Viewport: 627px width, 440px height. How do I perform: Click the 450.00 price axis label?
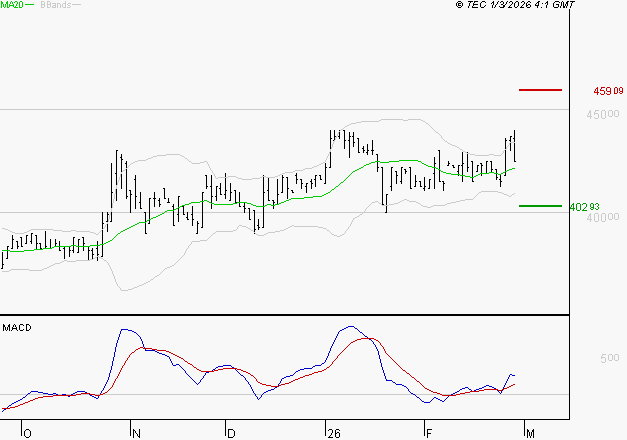point(603,114)
